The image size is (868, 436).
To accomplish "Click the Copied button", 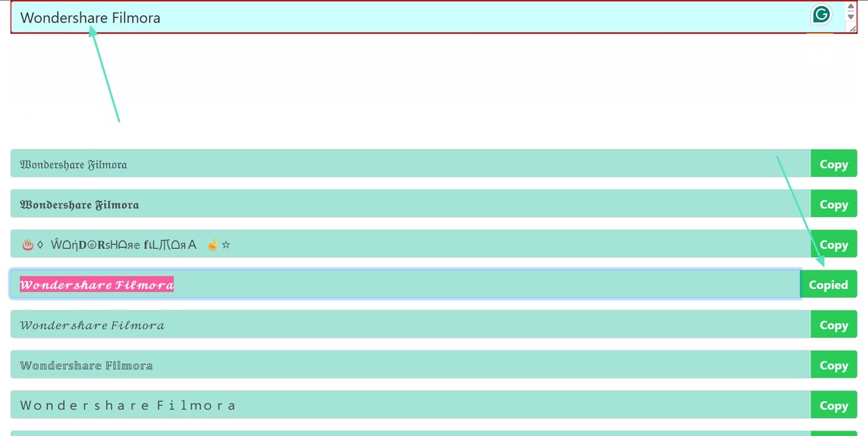I will [829, 284].
